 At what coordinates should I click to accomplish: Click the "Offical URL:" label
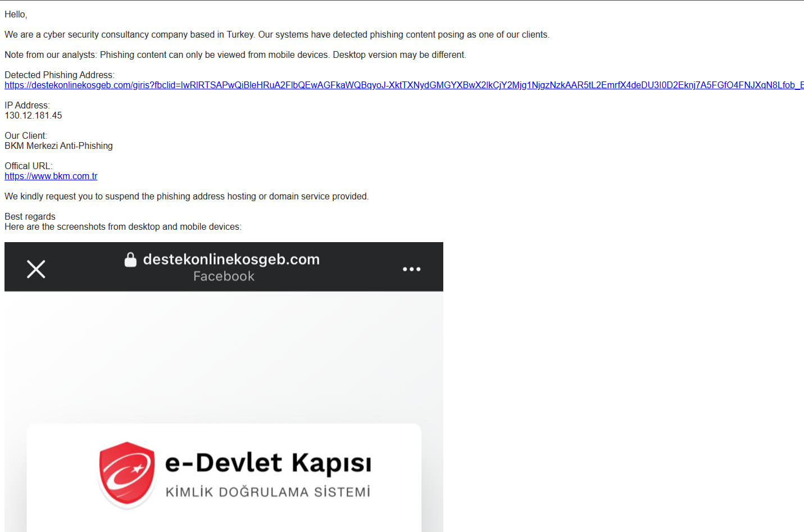coord(29,166)
